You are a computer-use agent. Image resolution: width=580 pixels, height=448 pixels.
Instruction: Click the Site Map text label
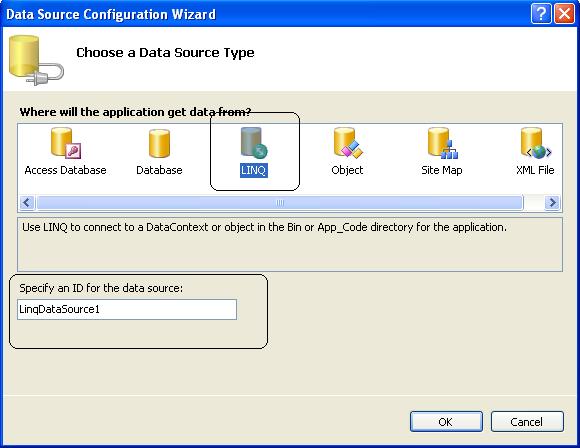click(x=442, y=170)
